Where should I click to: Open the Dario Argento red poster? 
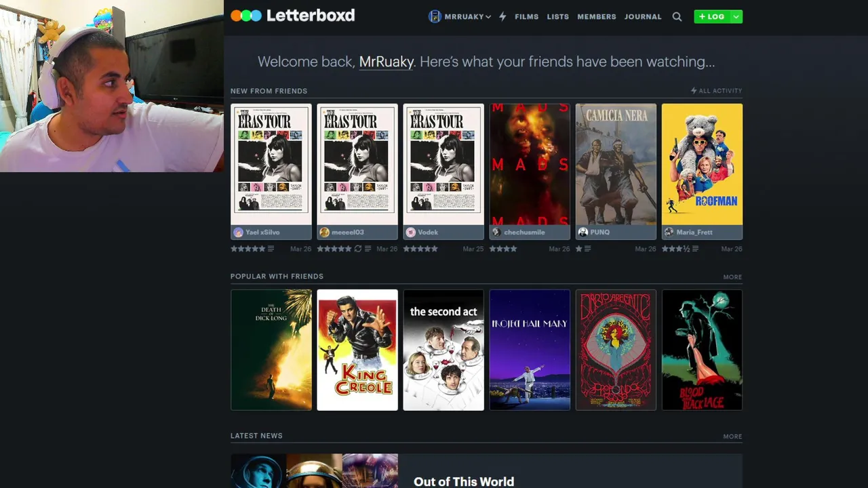coord(616,350)
